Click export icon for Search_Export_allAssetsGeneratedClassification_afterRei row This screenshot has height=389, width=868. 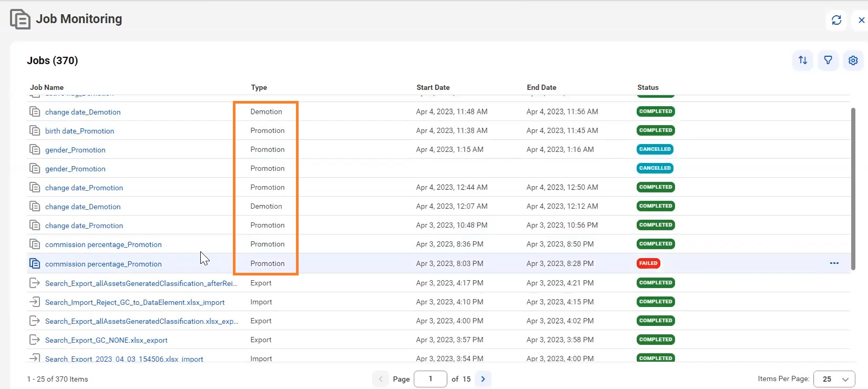35,283
